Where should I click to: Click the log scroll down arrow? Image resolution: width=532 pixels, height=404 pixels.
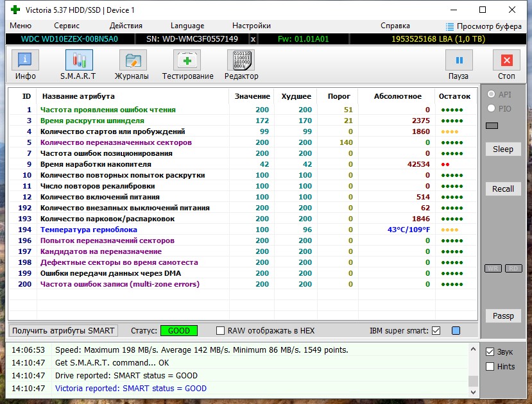tap(474, 392)
